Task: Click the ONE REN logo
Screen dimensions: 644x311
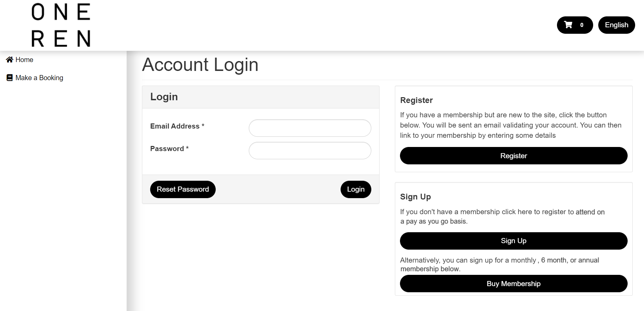Action: point(61,25)
